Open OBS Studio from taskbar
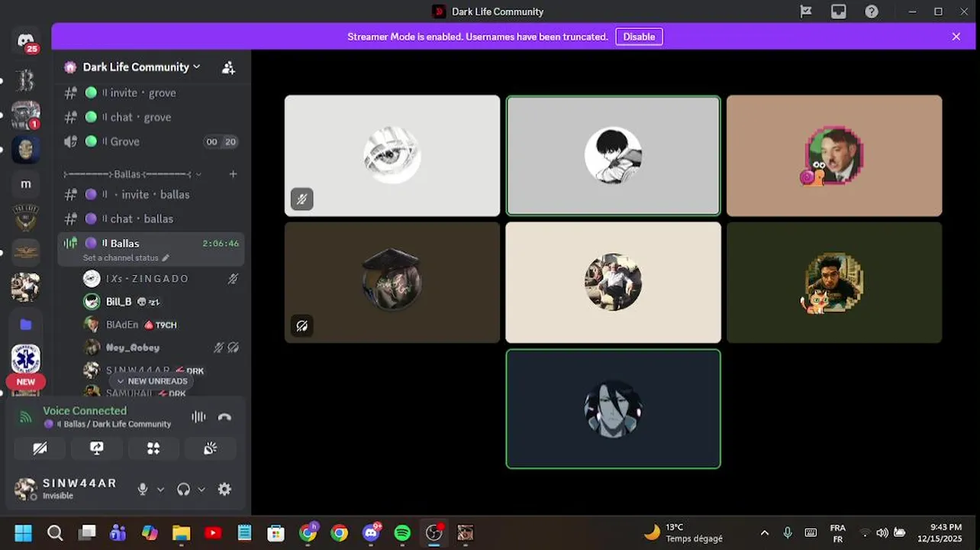Viewport: 980px width, 550px height. tap(434, 532)
